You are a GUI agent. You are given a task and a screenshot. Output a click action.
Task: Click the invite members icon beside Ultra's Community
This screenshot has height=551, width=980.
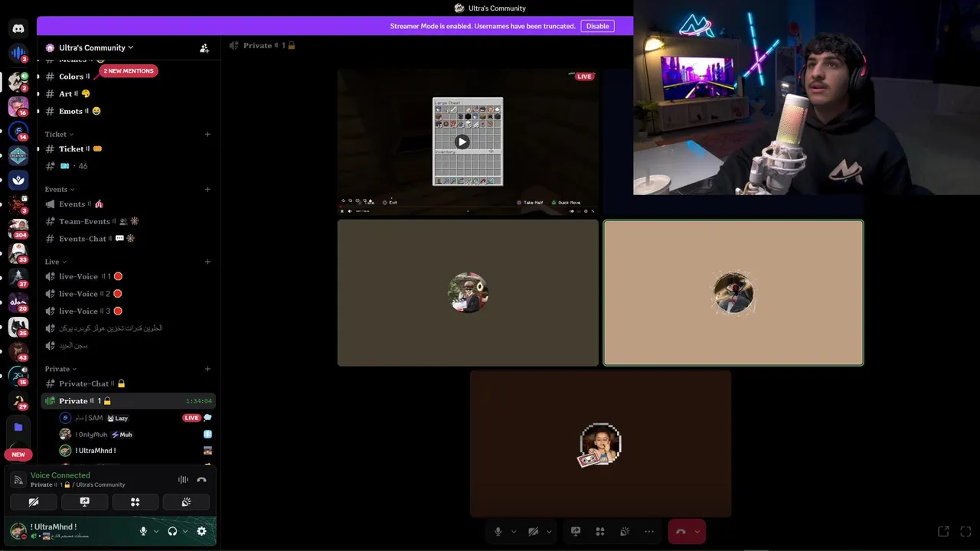(x=204, y=47)
